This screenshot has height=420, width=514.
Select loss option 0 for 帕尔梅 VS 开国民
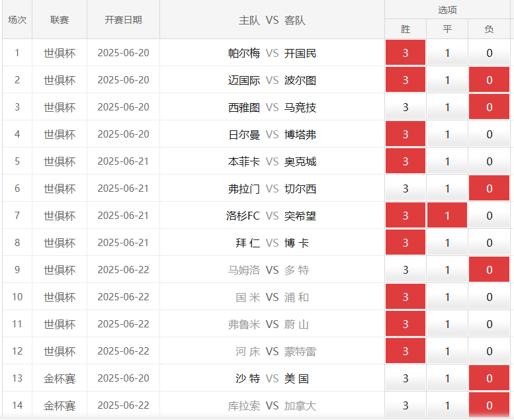[489, 52]
